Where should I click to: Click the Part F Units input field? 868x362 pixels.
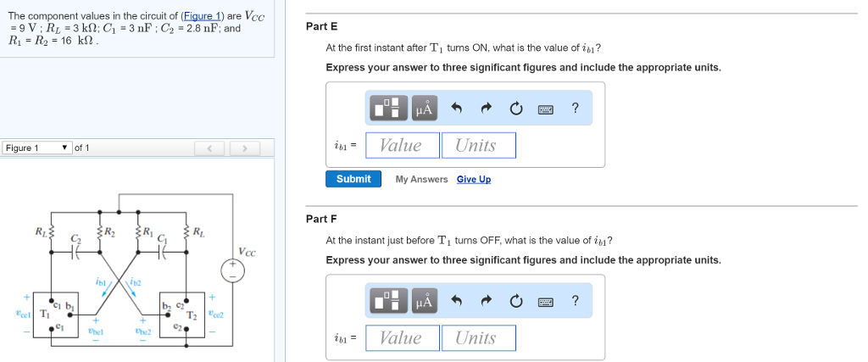(x=479, y=337)
